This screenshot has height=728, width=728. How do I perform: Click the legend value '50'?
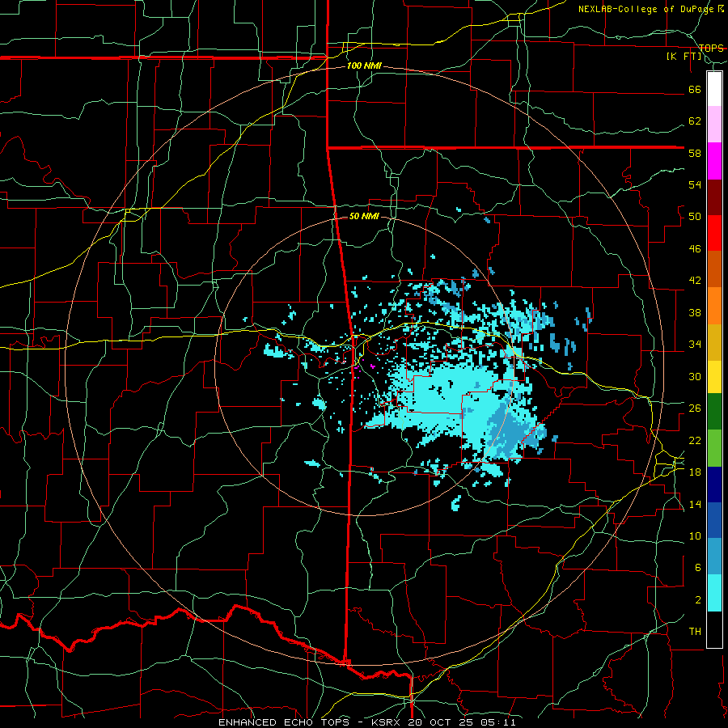[695, 217]
